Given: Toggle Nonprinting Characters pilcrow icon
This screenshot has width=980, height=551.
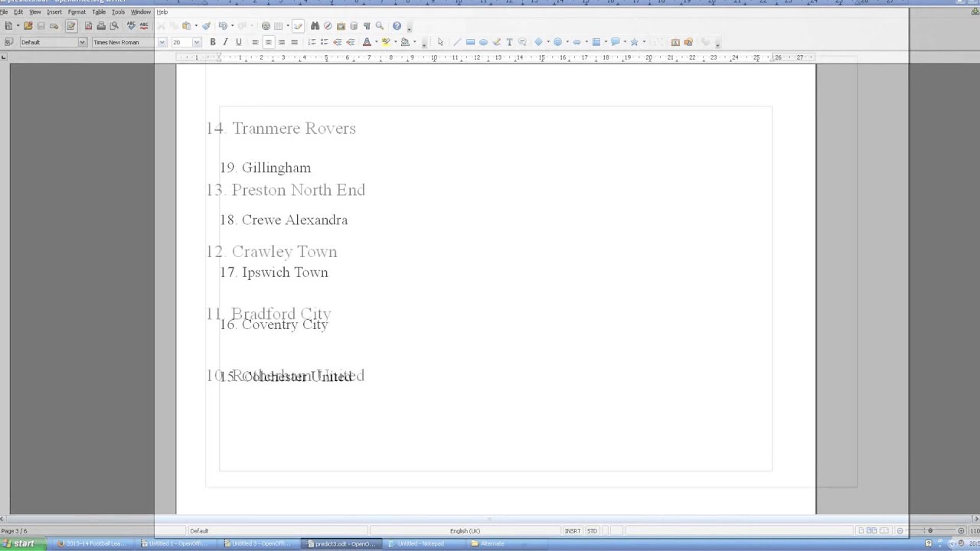Looking at the screenshot, I should pyautogui.click(x=367, y=26).
